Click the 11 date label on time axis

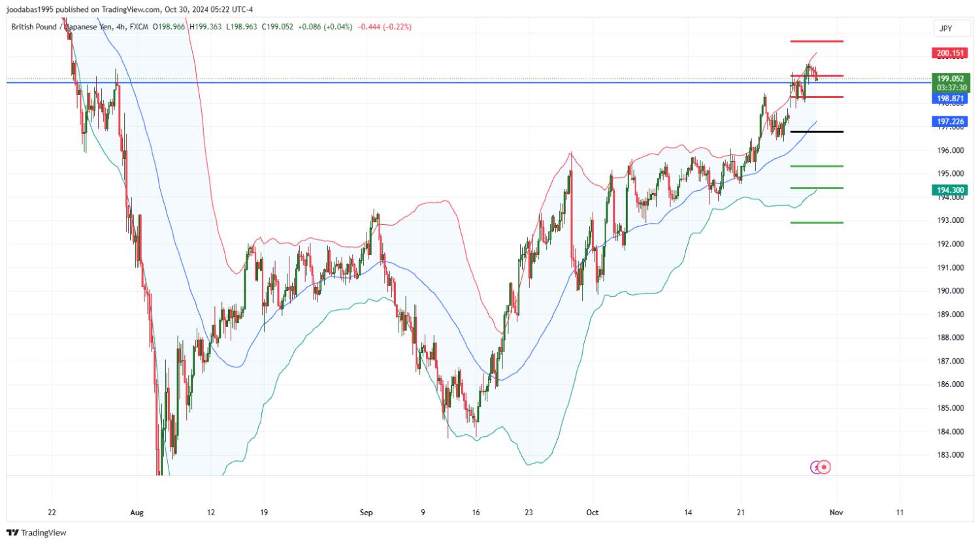900,513
